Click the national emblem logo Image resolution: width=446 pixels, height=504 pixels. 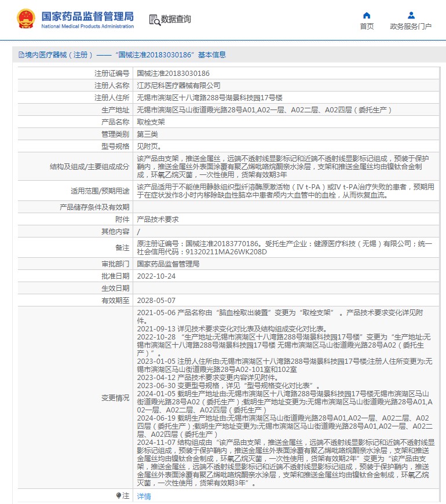tap(26, 19)
